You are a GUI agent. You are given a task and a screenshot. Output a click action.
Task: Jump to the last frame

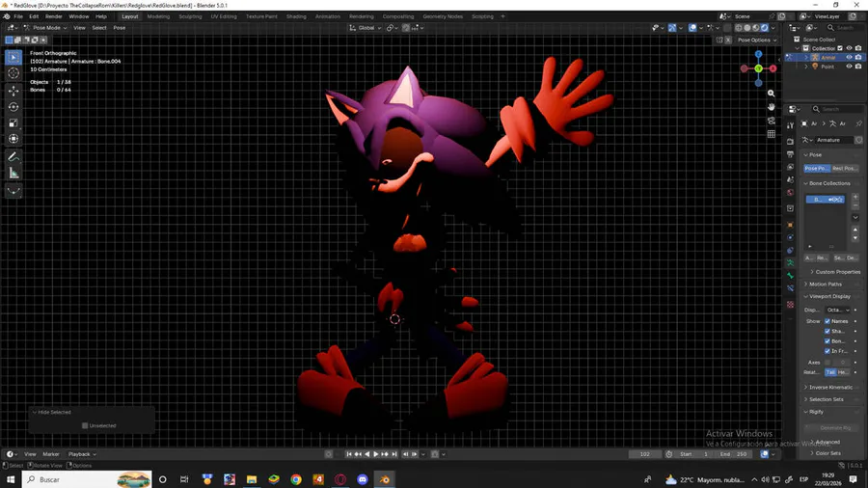tap(394, 454)
